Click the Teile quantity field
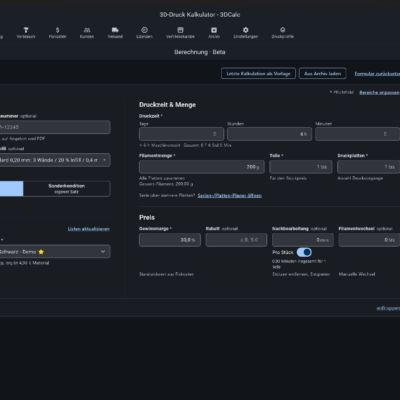Image resolution: width=400 pixels, height=400 pixels. pos(301,167)
